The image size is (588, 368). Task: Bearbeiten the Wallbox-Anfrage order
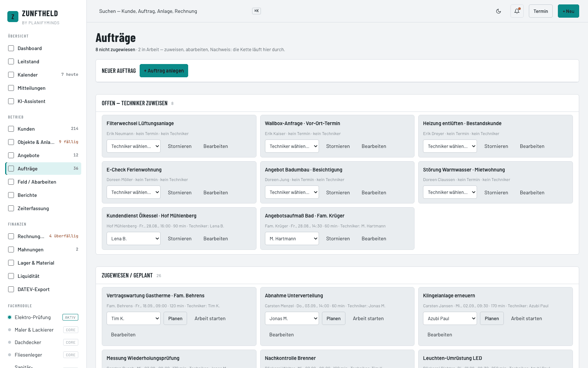(x=374, y=146)
